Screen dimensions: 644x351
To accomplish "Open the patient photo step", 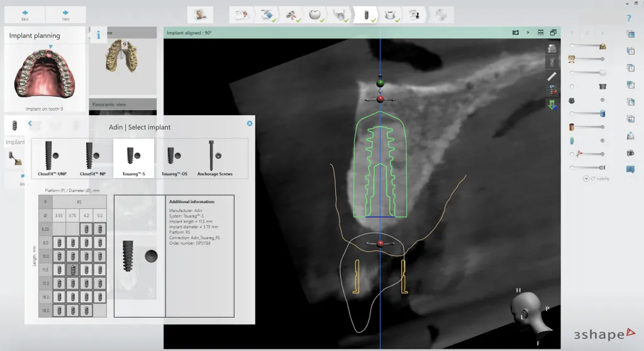I will [x=200, y=15].
